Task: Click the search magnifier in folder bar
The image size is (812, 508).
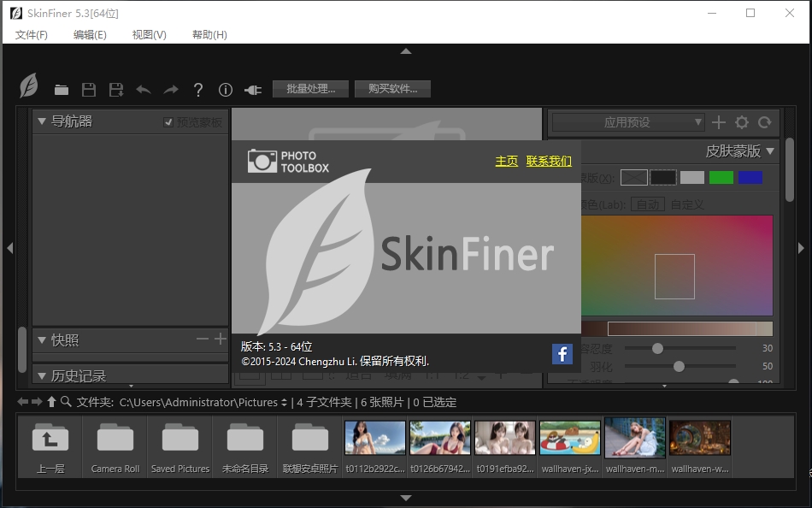Action: tap(66, 402)
